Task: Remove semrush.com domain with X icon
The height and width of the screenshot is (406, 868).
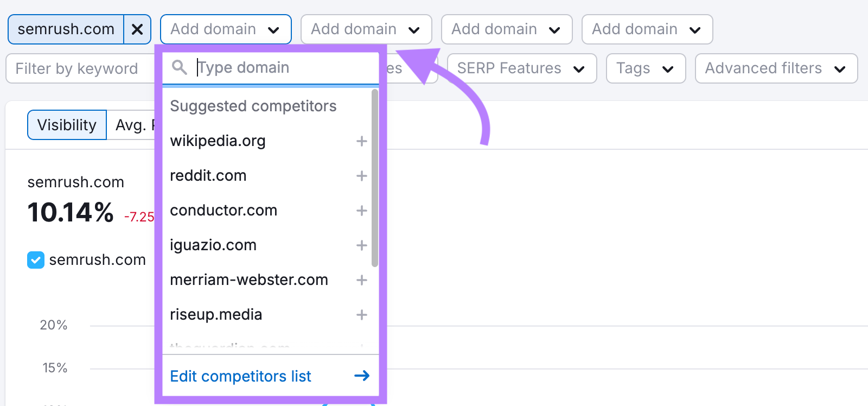Action: pyautogui.click(x=137, y=29)
